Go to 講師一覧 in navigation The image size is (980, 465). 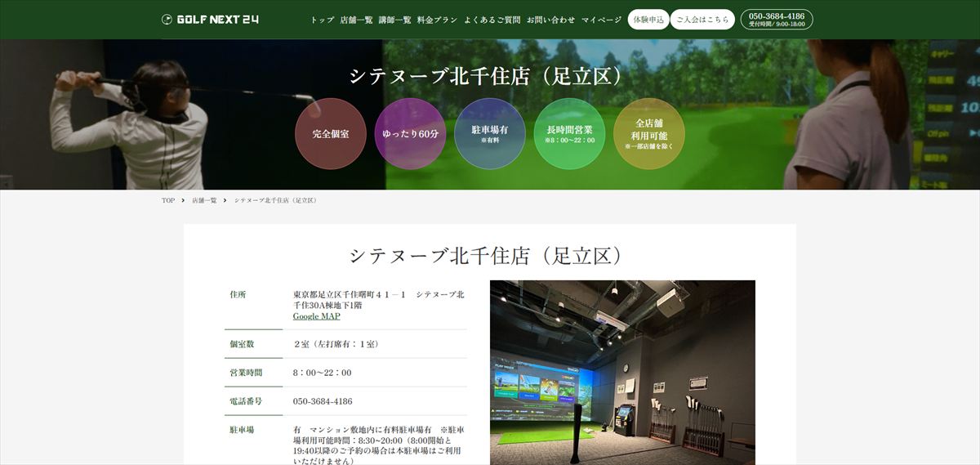(x=394, y=20)
